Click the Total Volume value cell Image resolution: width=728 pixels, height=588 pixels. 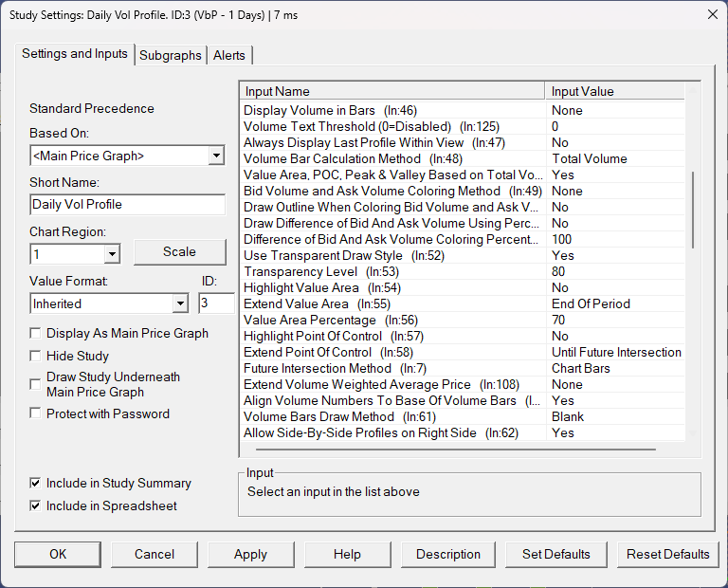[x=614, y=158]
